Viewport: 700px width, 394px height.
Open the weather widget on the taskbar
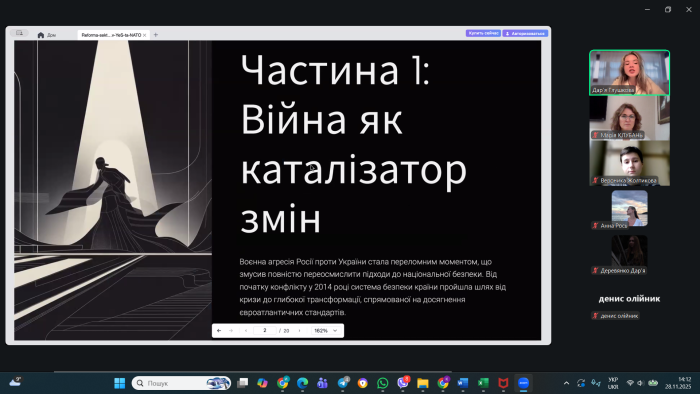pos(15,382)
